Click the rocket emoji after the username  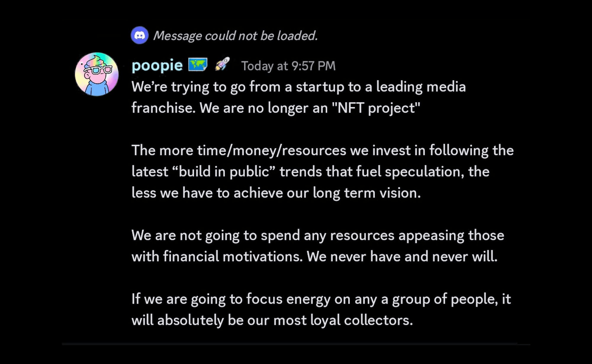222,64
